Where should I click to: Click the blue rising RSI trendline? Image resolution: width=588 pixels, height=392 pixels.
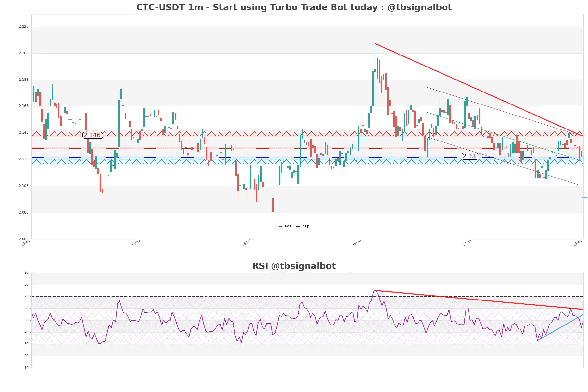pos(560,327)
